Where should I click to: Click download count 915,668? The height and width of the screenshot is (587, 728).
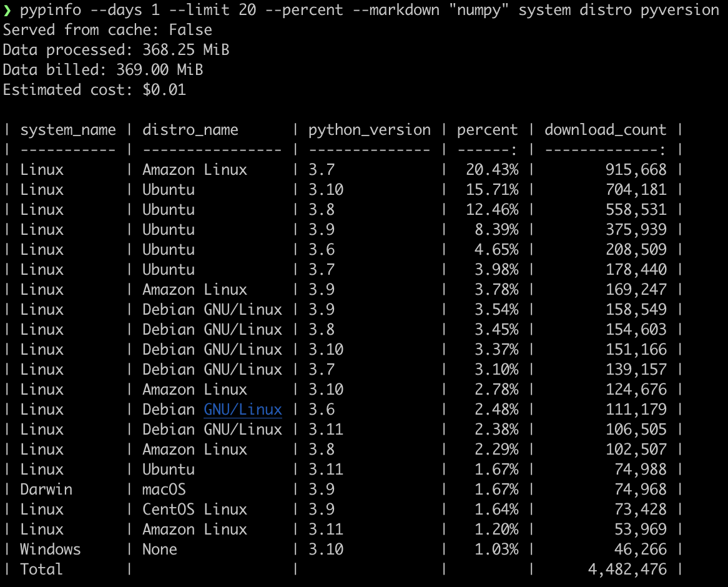pos(636,169)
